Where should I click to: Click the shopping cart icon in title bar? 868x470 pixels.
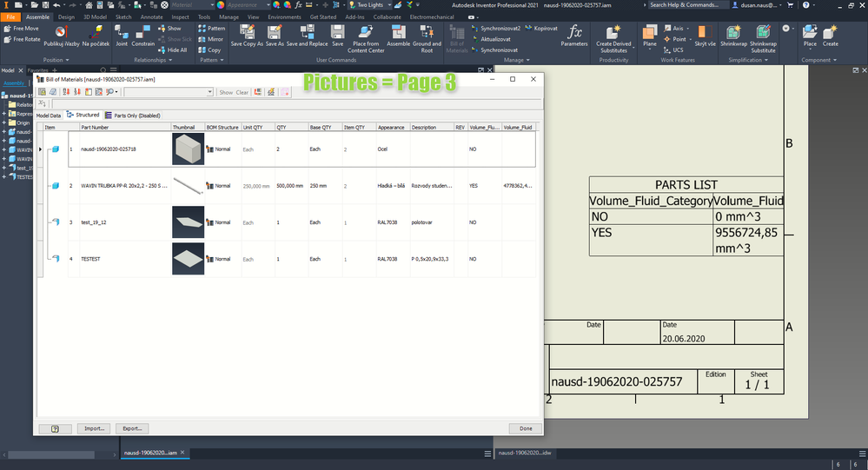pyautogui.click(x=790, y=5)
